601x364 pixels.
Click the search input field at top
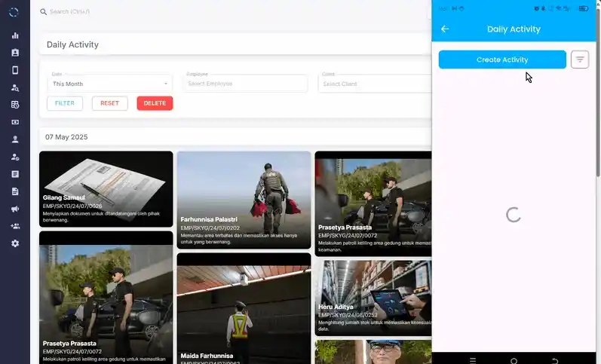pos(151,12)
